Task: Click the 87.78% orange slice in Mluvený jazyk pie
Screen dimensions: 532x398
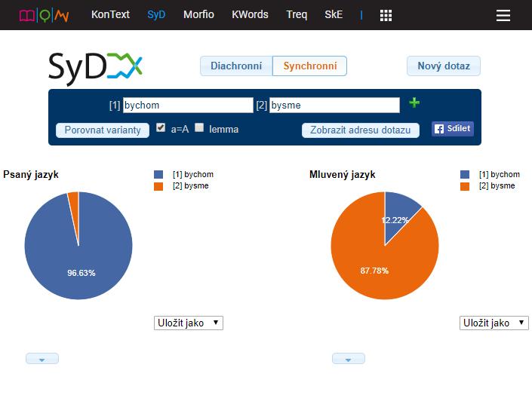Action: (374, 265)
